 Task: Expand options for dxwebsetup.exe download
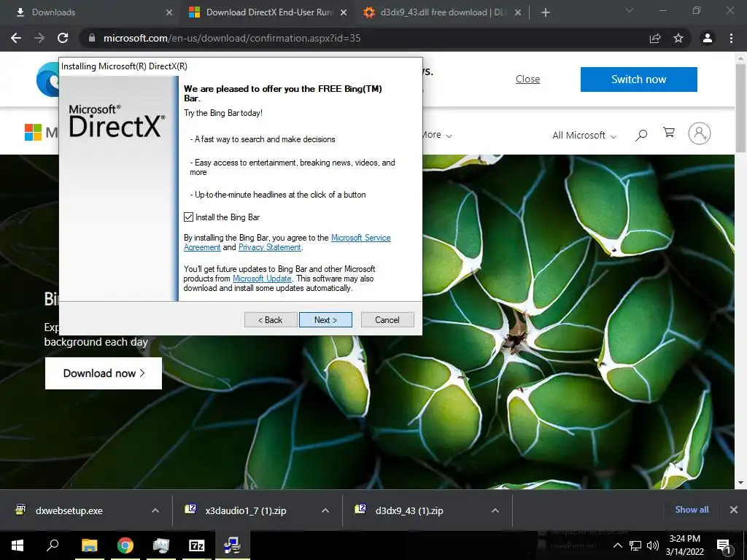coord(155,511)
